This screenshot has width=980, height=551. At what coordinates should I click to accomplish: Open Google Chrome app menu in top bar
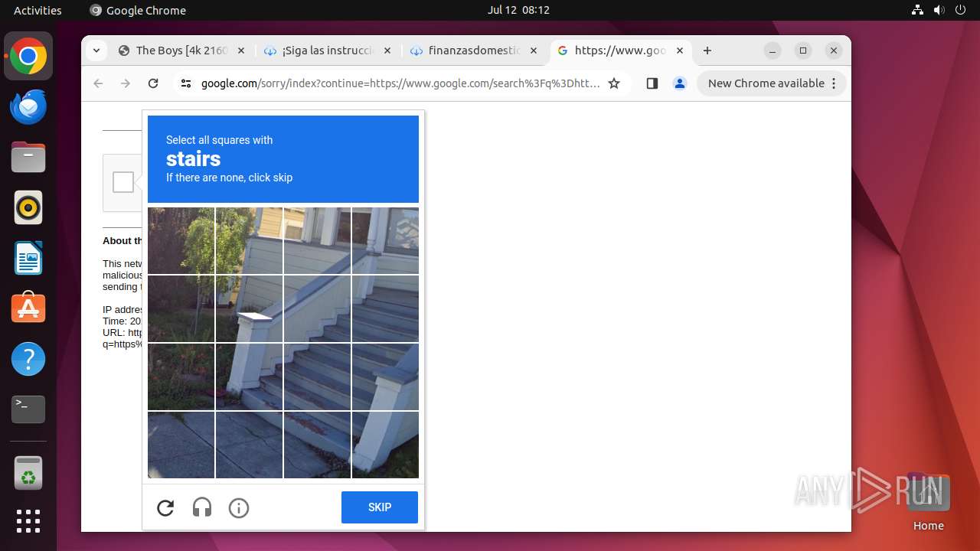138,10
